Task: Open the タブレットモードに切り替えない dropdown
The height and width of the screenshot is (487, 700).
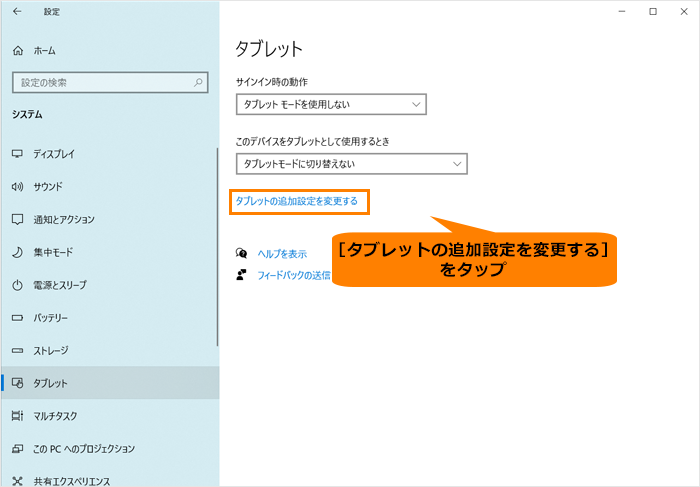Action: [x=351, y=164]
